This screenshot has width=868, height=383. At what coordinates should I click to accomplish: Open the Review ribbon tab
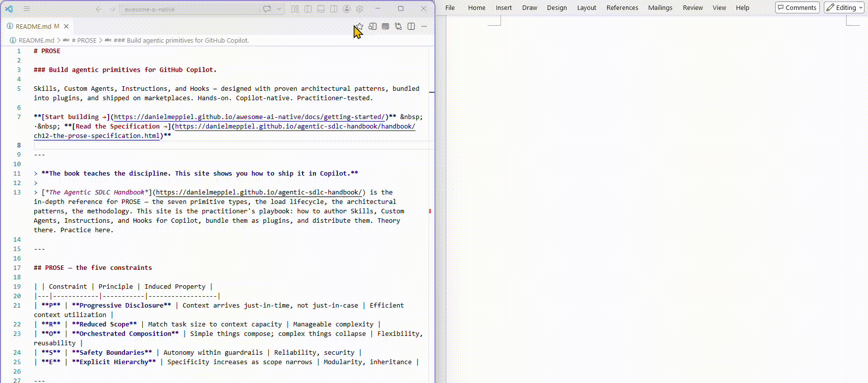click(x=692, y=7)
